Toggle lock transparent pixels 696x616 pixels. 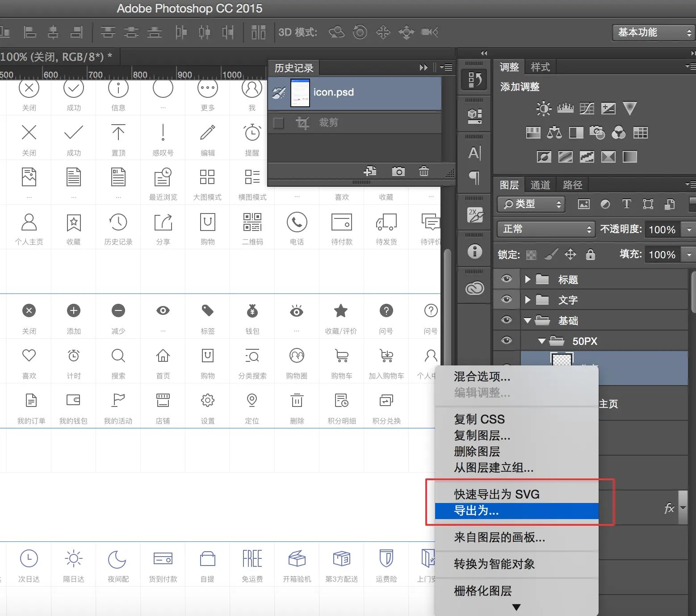coord(531,255)
